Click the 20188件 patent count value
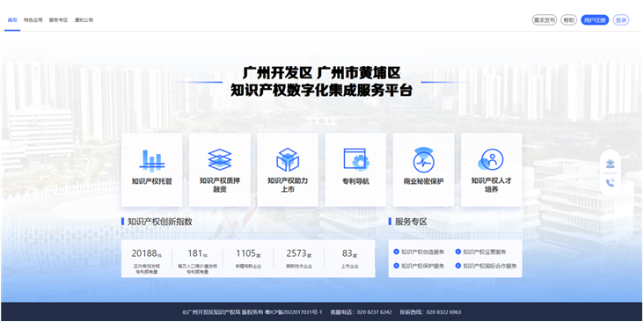The image size is (644, 322). click(146, 253)
